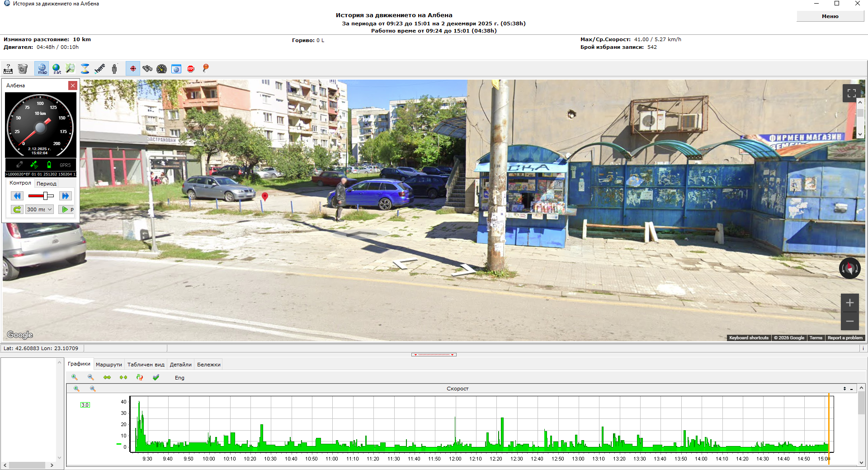The height and width of the screenshot is (470, 868).
Task: Collapse the Скорост chart panel
Action: 851,389
